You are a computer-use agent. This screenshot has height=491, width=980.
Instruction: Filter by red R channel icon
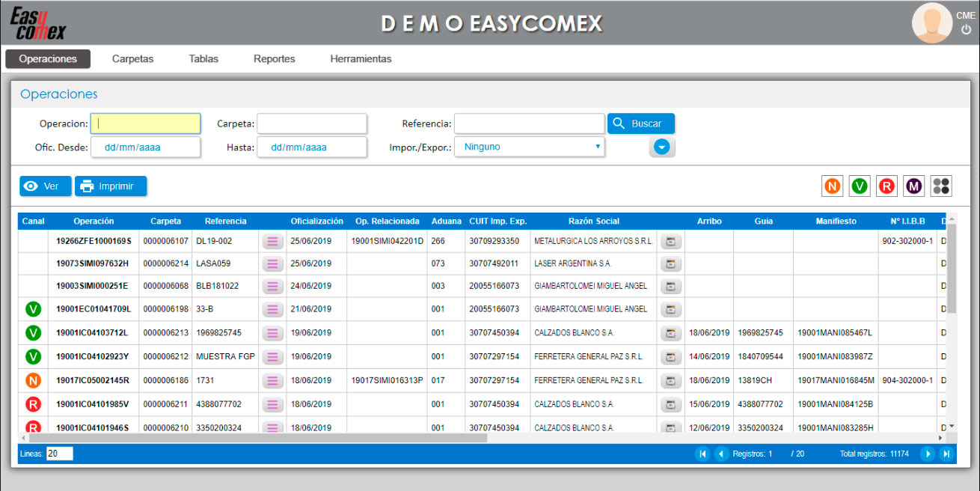click(886, 186)
